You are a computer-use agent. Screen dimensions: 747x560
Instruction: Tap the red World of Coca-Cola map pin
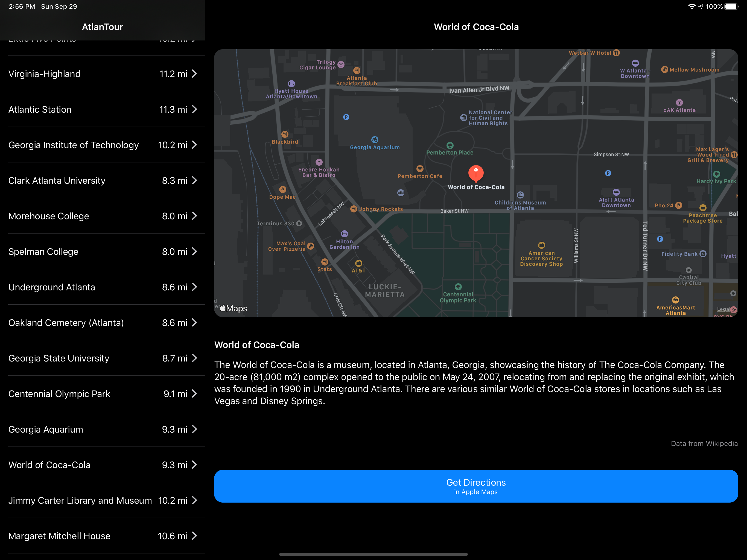476,173
